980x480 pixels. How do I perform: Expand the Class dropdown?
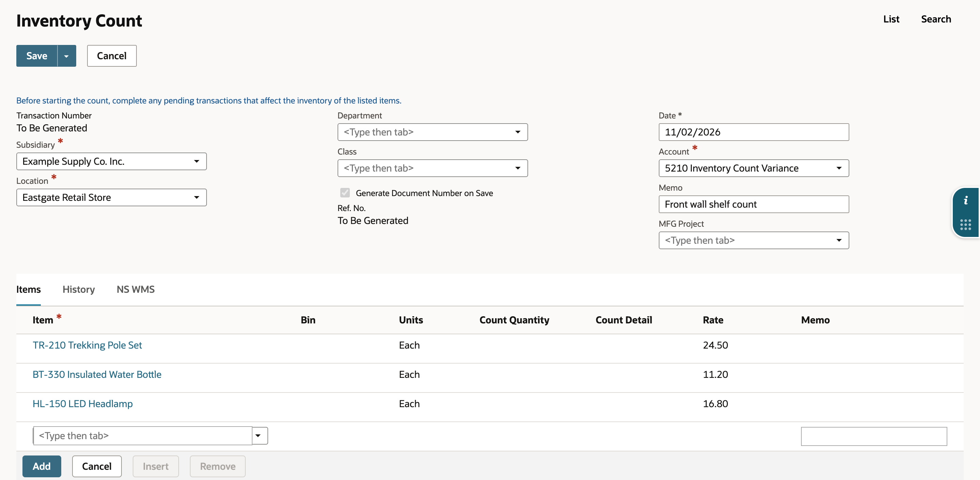coord(518,168)
